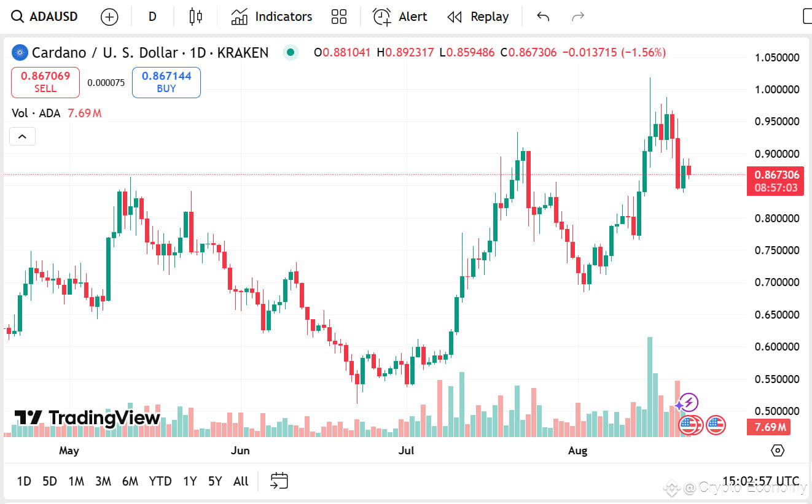This screenshot has width=812, height=504.
Task: Create an Alert
Action: [400, 17]
